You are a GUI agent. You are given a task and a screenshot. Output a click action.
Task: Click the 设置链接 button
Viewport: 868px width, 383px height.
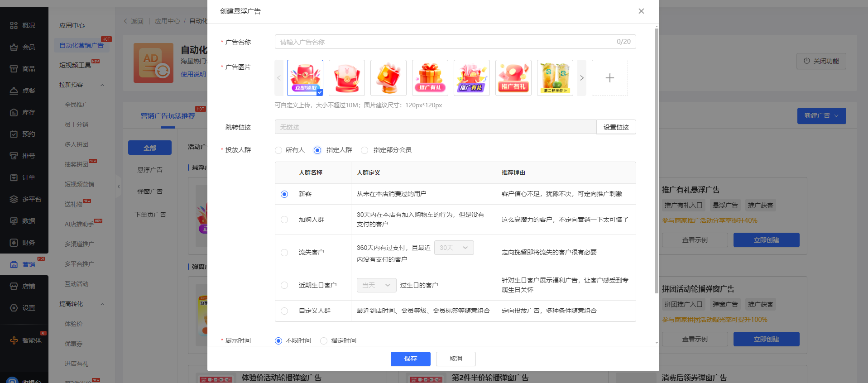[616, 127]
